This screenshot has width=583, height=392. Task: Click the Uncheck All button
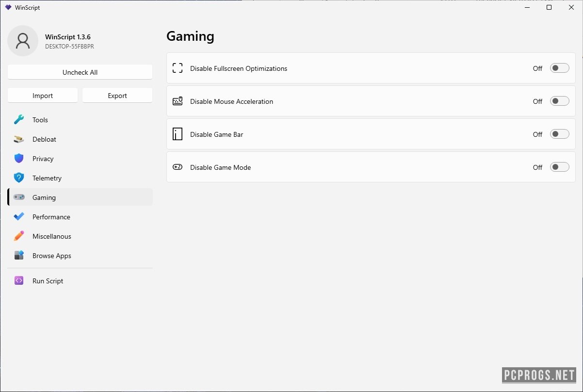click(80, 72)
